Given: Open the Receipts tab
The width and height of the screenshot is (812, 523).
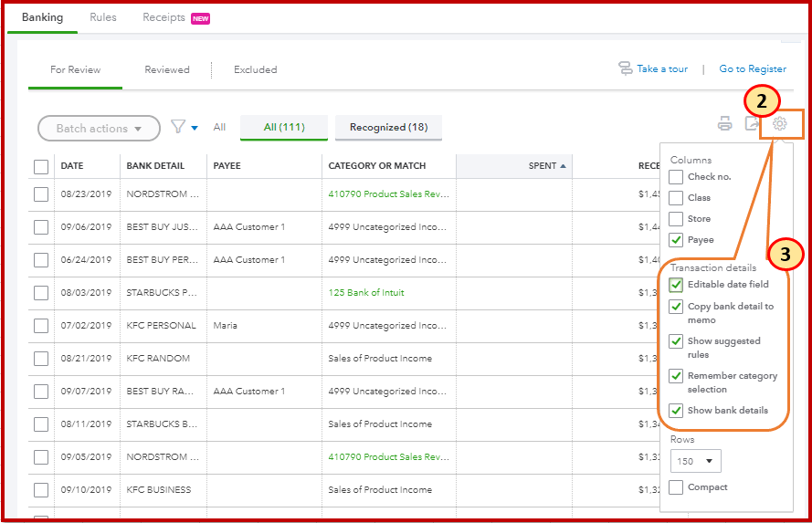Looking at the screenshot, I should (x=163, y=17).
